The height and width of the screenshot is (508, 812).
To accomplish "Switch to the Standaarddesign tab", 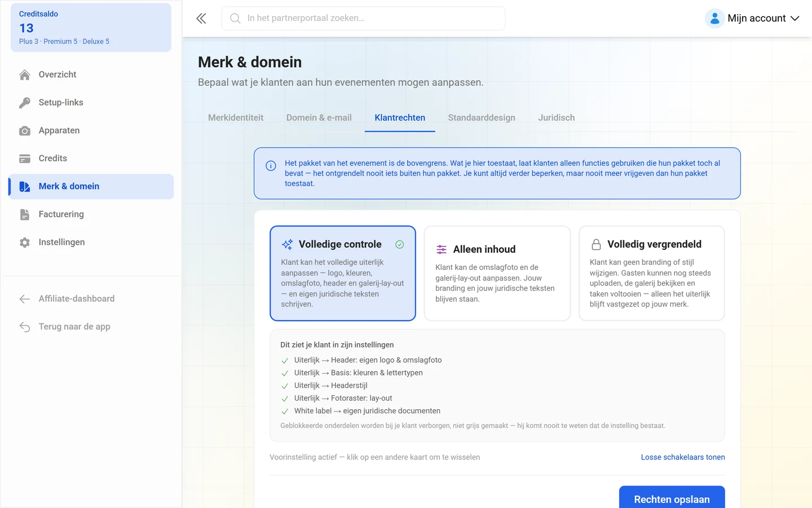I will [482, 117].
